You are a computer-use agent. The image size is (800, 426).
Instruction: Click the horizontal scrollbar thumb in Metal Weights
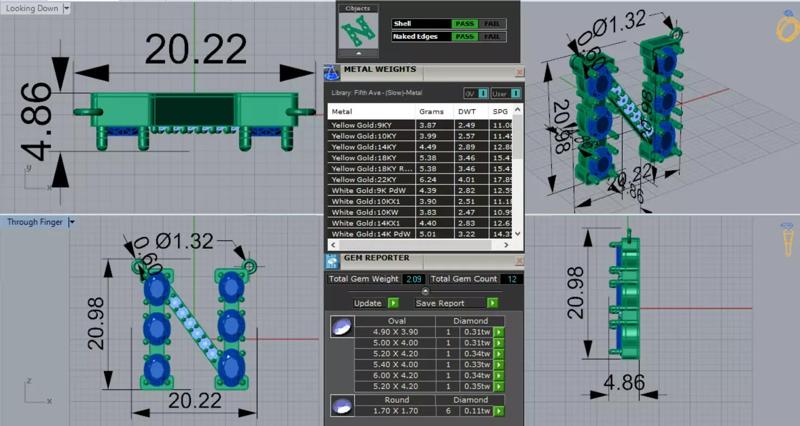click(x=414, y=245)
